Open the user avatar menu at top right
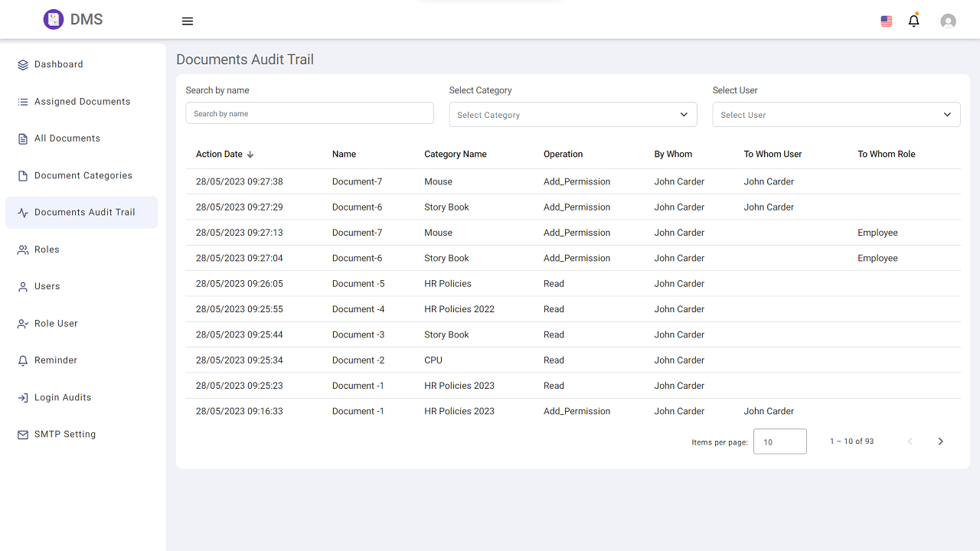Image resolution: width=980 pixels, height=551 pixels. 948,21
